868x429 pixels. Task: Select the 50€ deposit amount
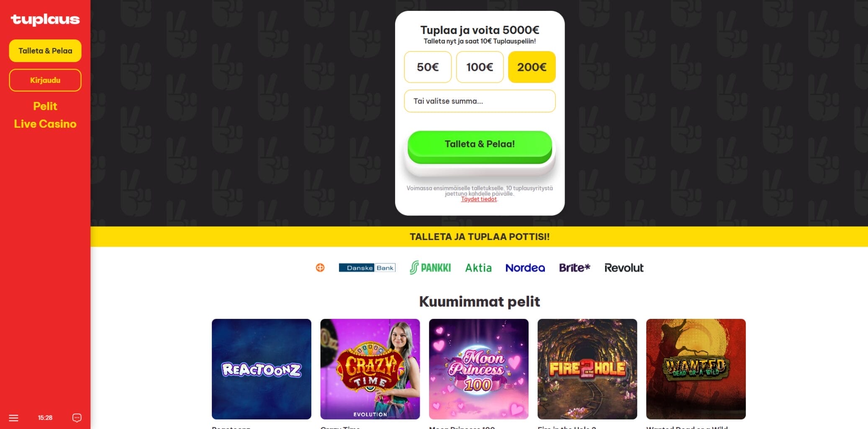[428, 67]
